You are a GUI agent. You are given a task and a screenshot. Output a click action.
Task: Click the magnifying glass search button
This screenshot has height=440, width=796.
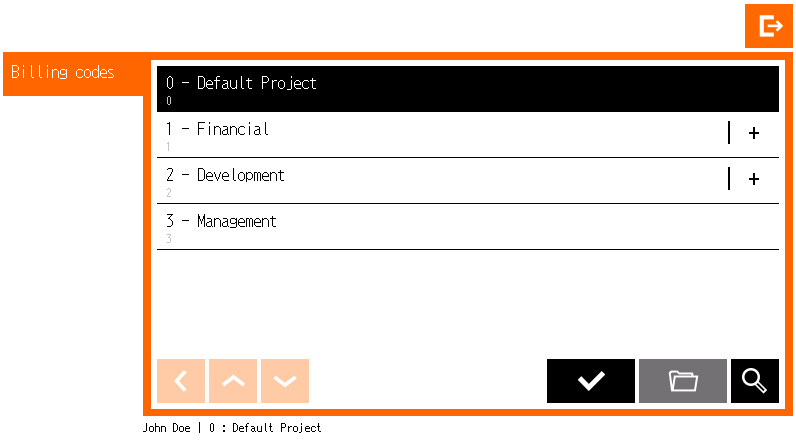tap(754, 381)
